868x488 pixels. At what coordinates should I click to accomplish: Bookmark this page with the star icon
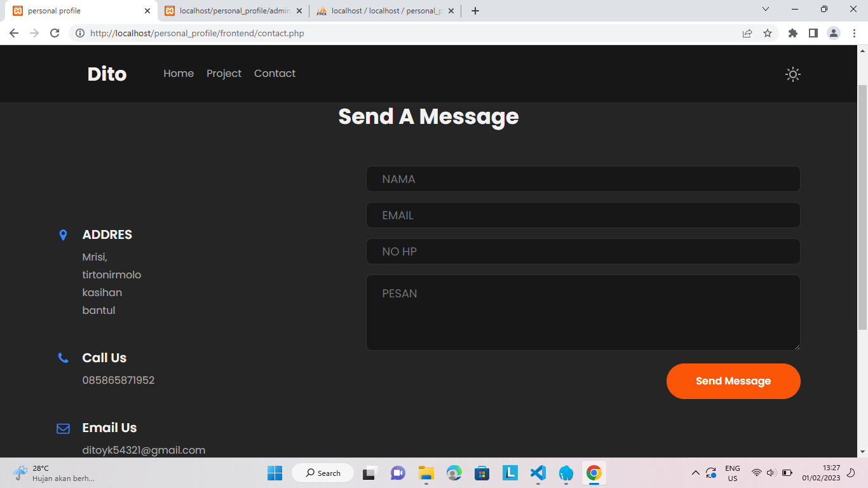click(x=768, y=33)
